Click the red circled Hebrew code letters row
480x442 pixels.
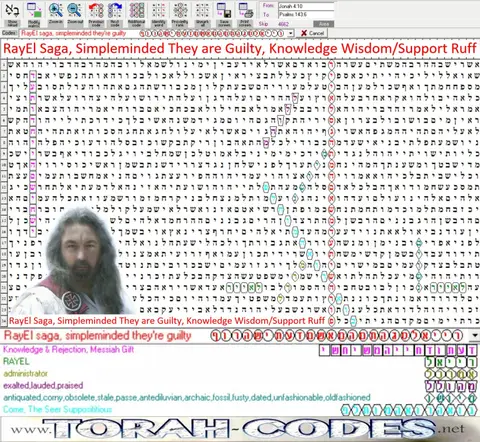tap(336, 336)
